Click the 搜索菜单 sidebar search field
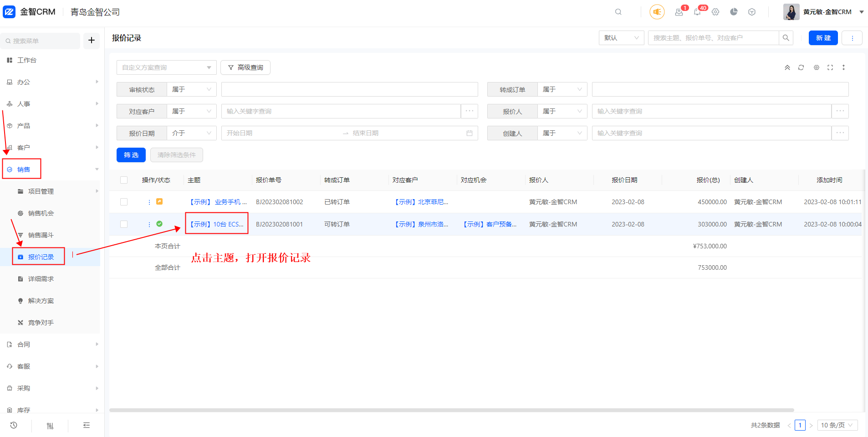868x437 pixels. pos(41,41)
